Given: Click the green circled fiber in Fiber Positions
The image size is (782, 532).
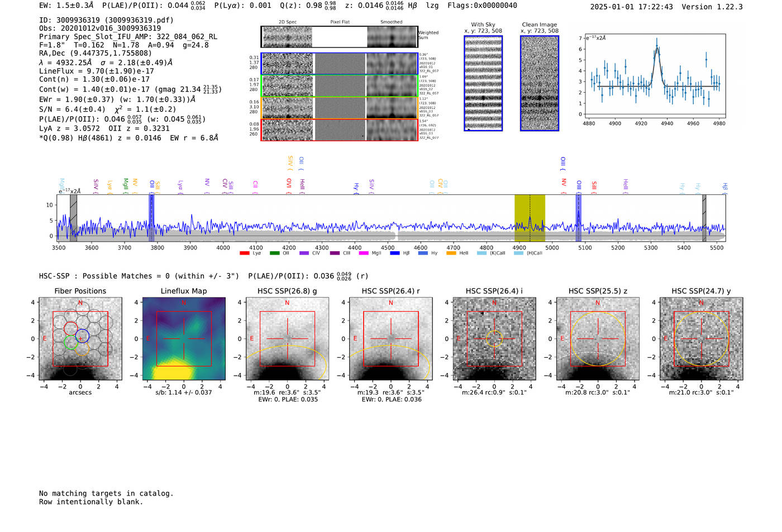Looking at the screenshot, I should coord(70,343).
